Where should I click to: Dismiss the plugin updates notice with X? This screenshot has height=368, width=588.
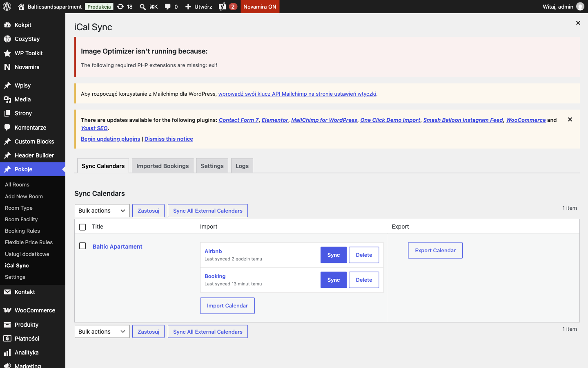click(570, 119)
